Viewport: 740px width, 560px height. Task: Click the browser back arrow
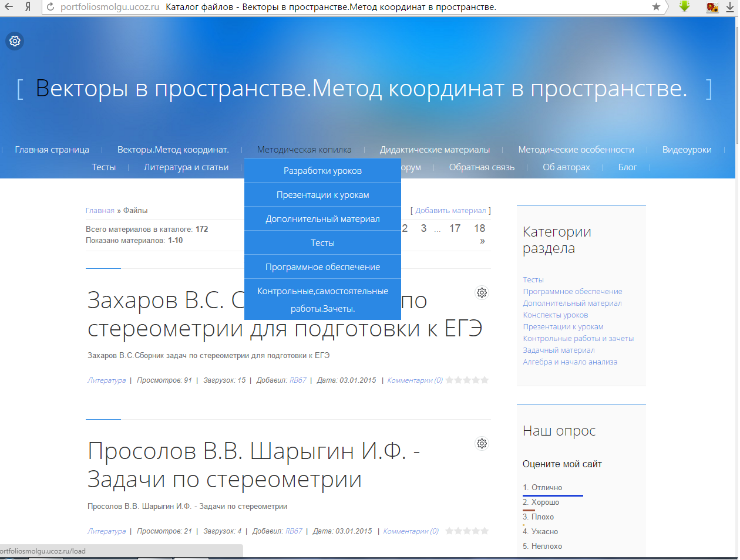(9, 7)
